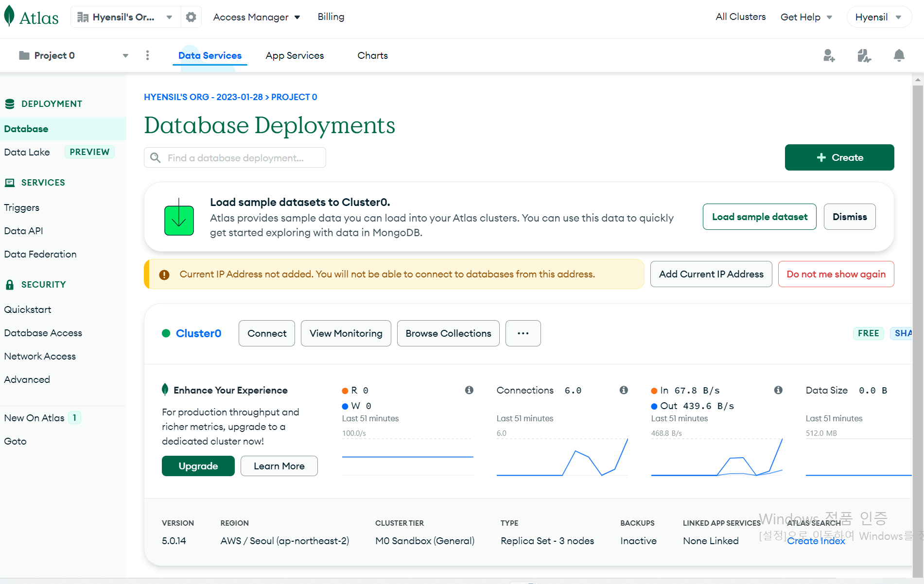Click the Security lock icon
924x584 pixels.
point(10,285)
